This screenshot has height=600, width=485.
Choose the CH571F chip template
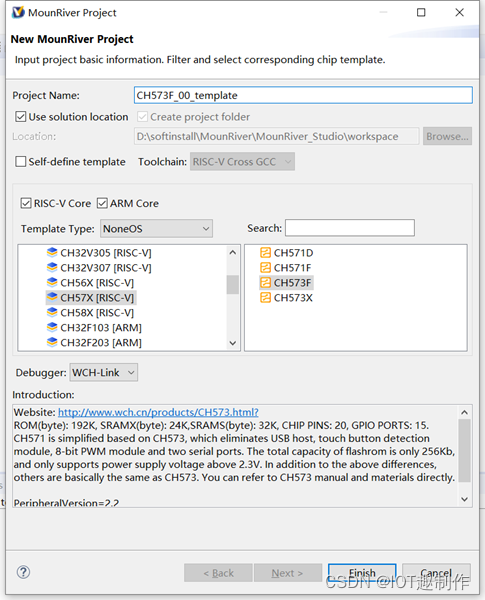(292, 268)
